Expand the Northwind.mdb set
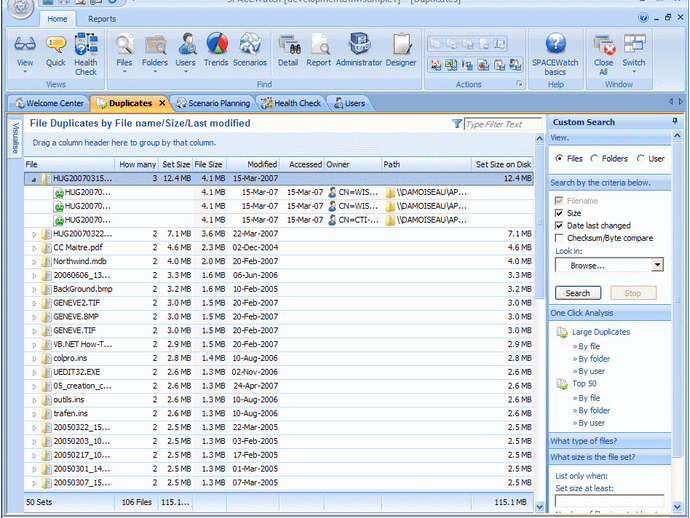The width and height of the screenshot is (690, 518). click(34, 262)
